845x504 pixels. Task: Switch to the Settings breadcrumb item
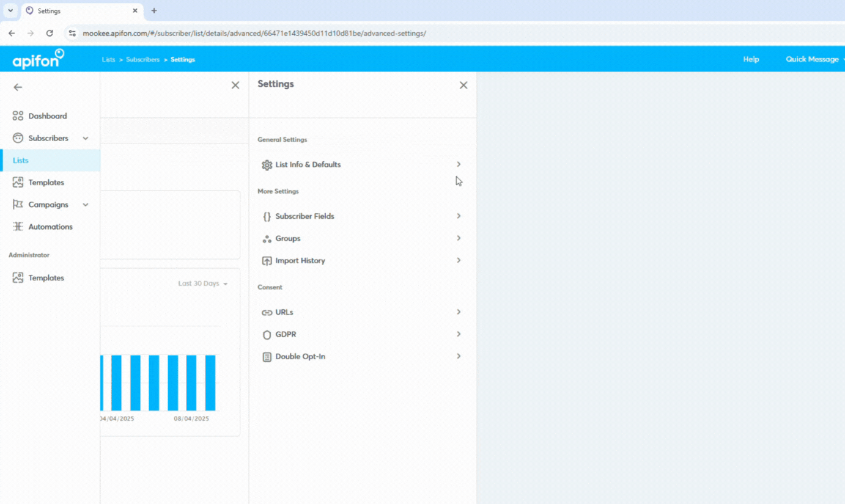(x=181, y=59)
